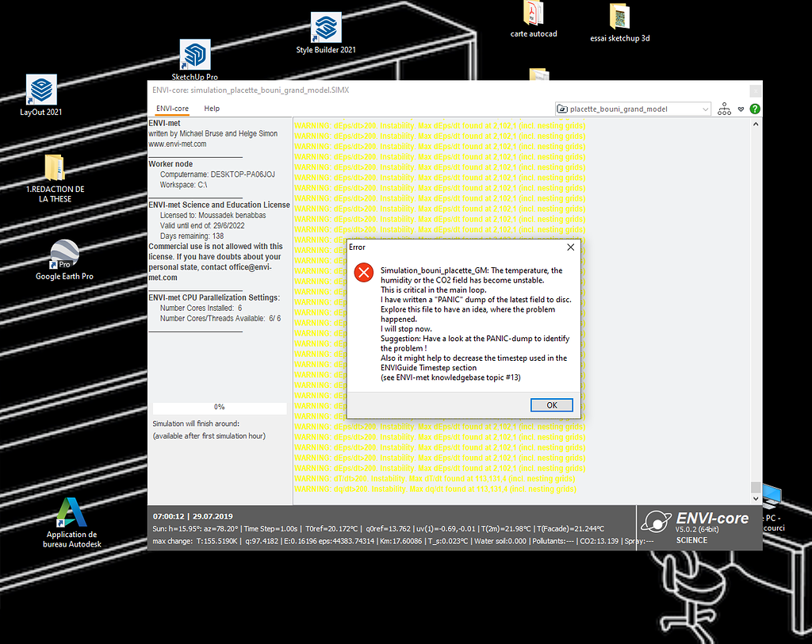812x644 pixels.
Task: Start Google Earth Pro
Action: 63,253
